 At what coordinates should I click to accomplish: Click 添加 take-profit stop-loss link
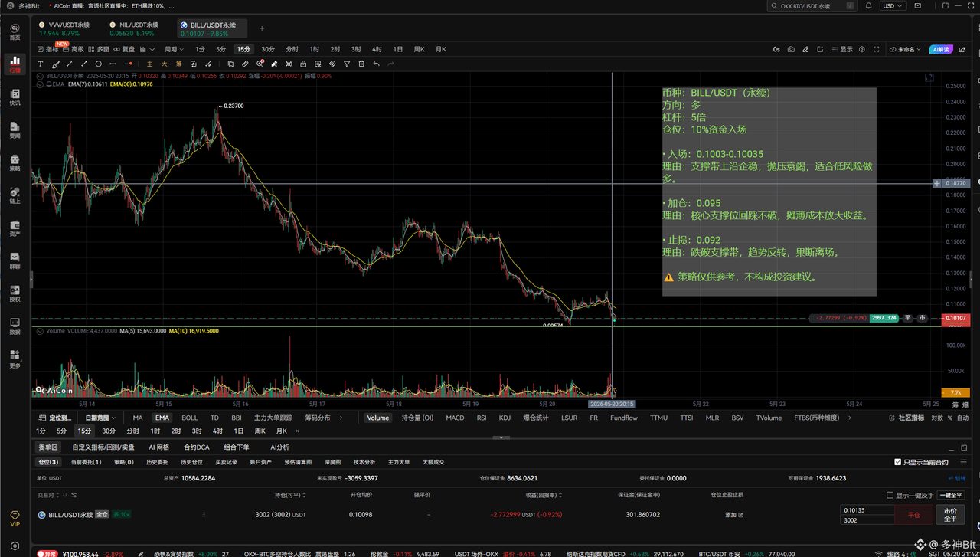(x=733, y=515)
